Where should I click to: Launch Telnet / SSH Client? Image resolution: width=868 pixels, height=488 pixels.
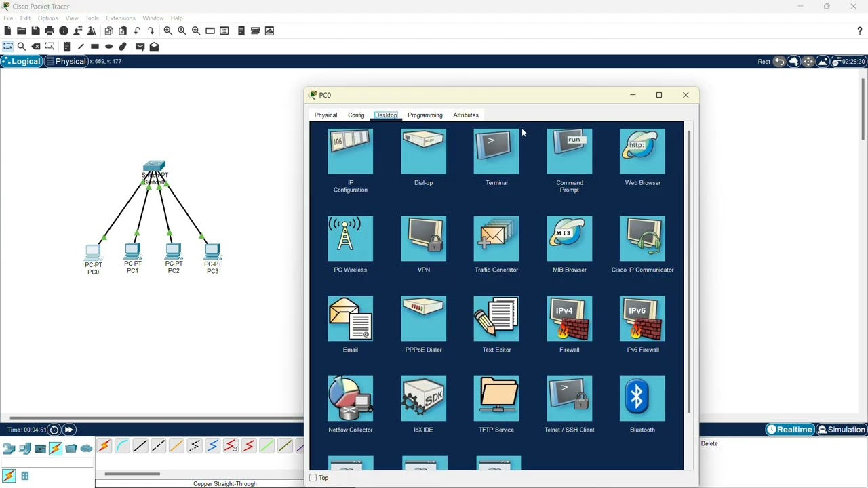point(570,399)
